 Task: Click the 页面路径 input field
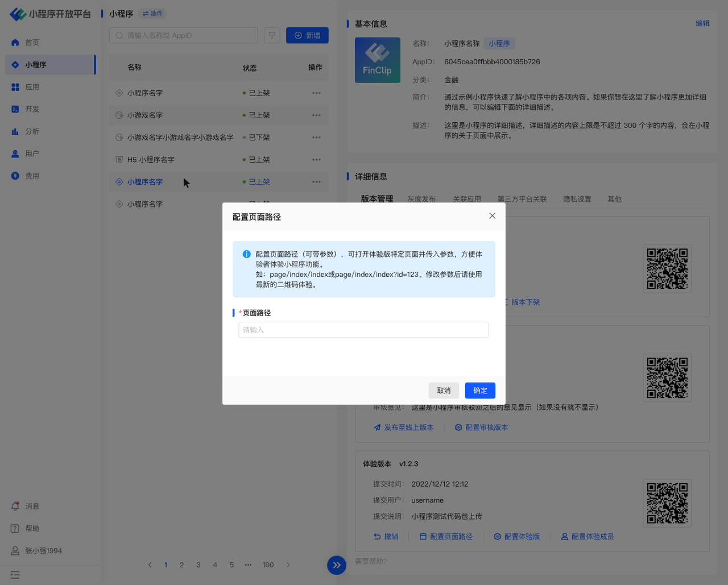pyautogui.click(x=363, y=330)
